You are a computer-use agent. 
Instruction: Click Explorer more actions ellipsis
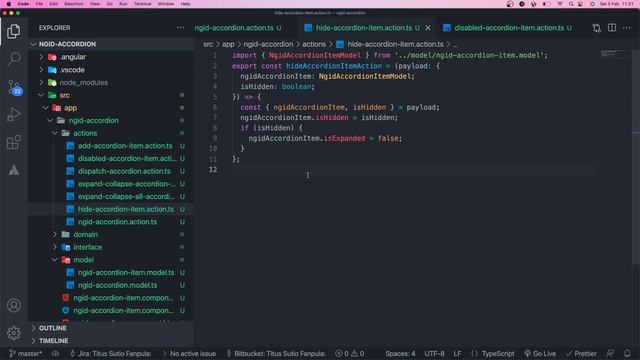(x=181, y=28)
